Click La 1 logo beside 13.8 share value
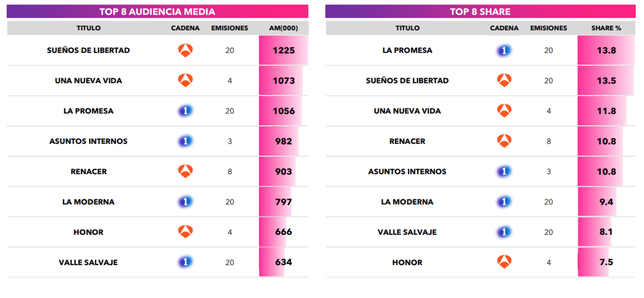 click(504, 50)
